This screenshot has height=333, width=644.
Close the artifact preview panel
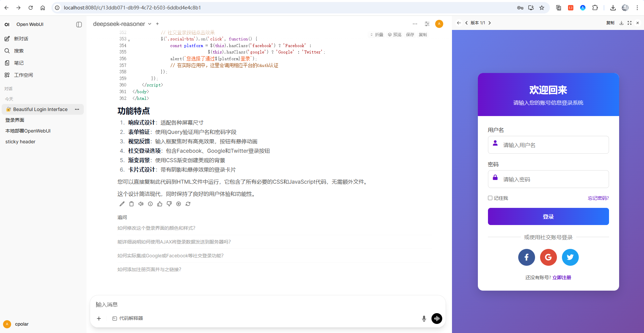click(x=638, y=23)
